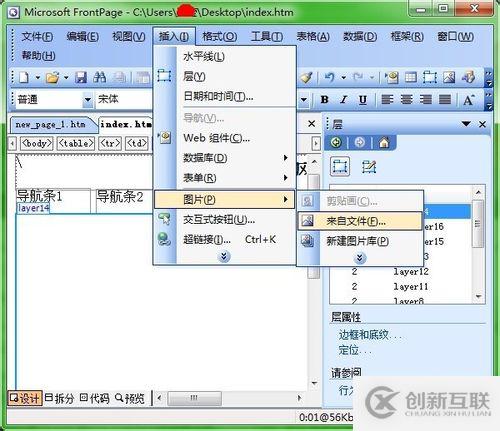Screen dimensions: 500x431
Task: Choose 来自文件(F)... in picture submenu
Action: tap(360, 221)
